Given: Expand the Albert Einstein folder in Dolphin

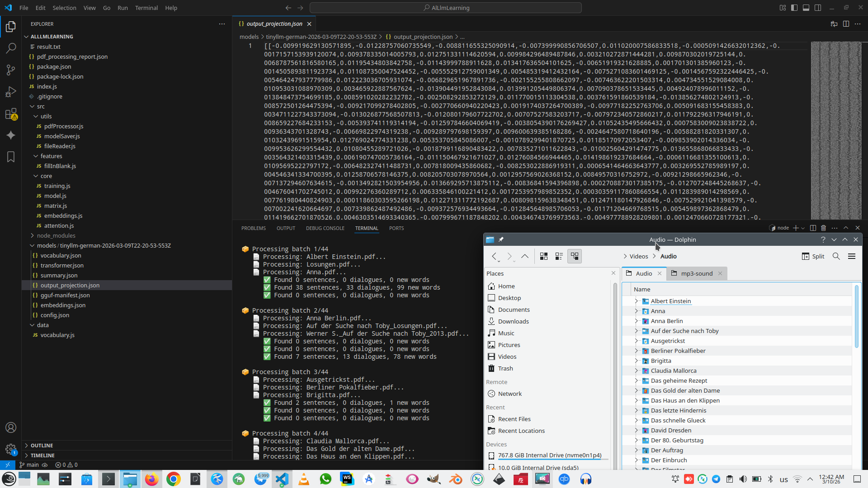Looking at the screenshot, I should (x=636, y=301).
